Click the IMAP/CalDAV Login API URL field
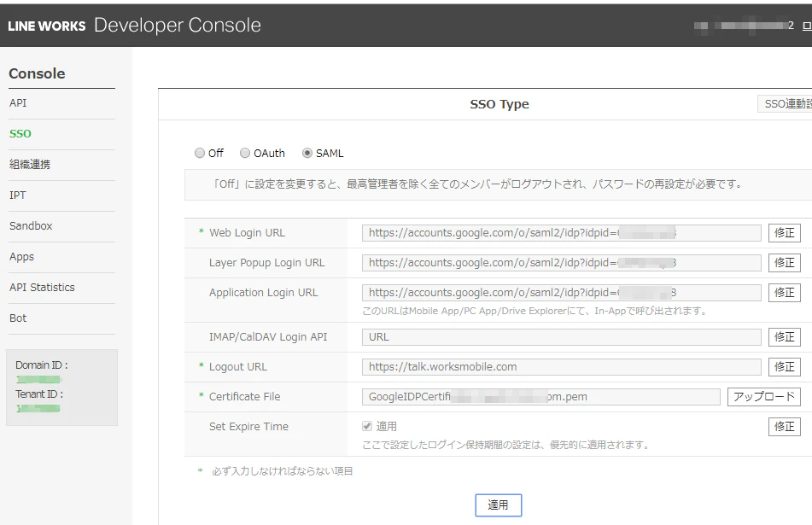The image size is (812, 525). (x=561, y=337)
